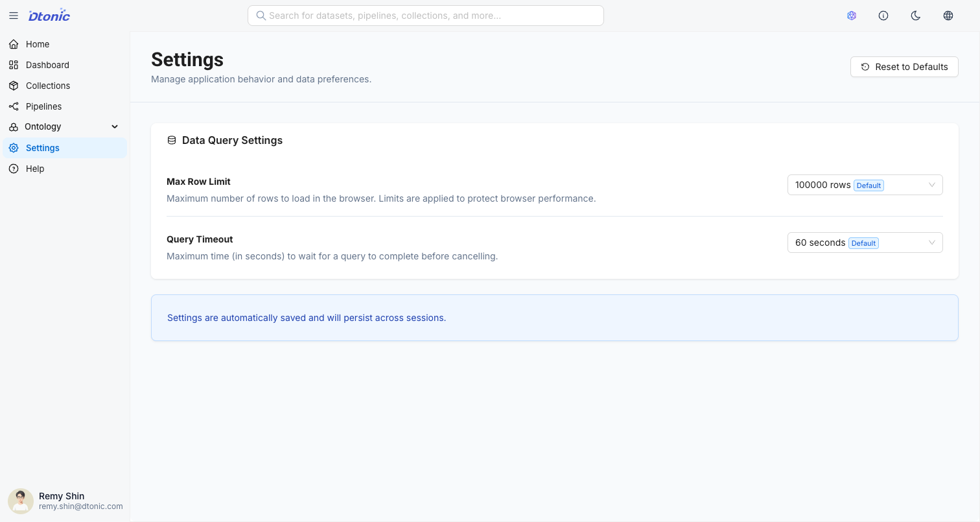This screenshot has height=522, width=980.
Task: Open the language globe icon
Action: [948, 16]
